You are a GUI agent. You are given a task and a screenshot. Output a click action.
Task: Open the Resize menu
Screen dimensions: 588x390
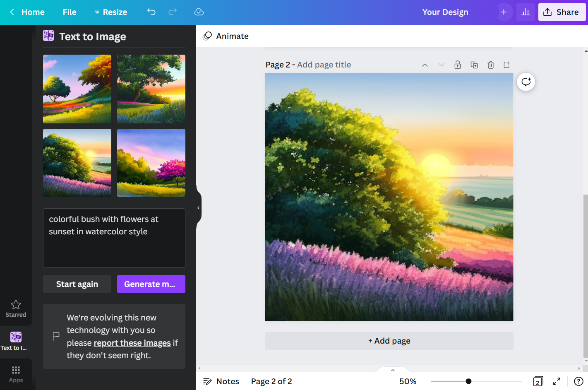[x=111, y=12]
